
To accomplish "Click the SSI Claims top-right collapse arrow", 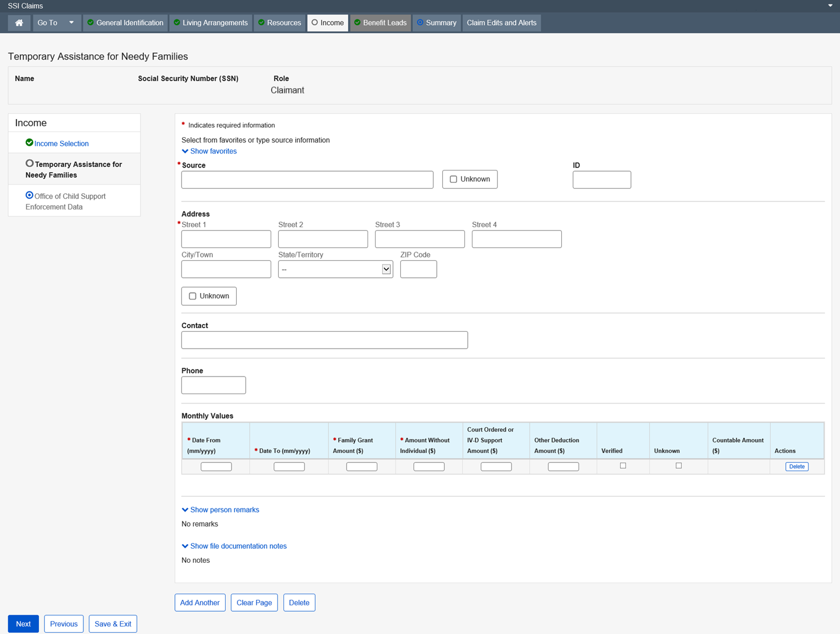I will pyautogui.click(x=830, y=6).
